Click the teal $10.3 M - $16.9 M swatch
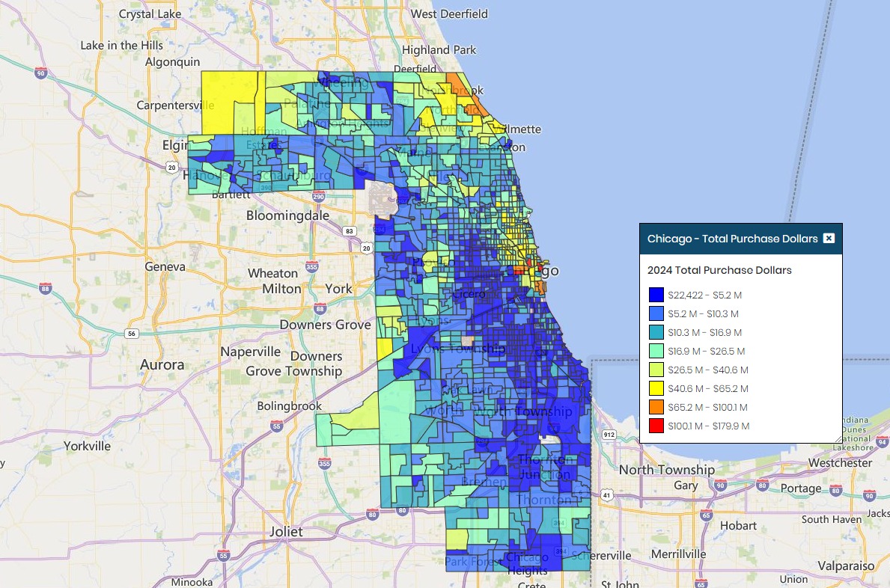Image resolution: width=890 pixels, height=588 pixels. [x=656, y=332]
